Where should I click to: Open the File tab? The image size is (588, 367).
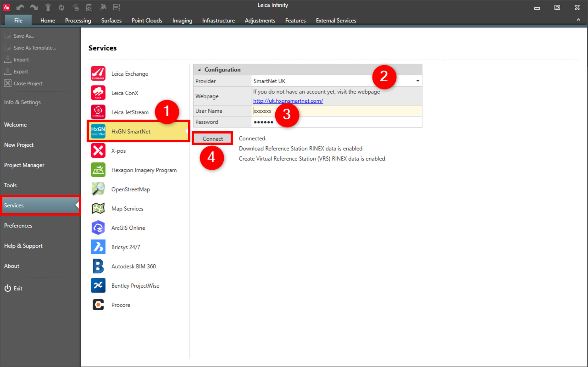click(18, 20)
